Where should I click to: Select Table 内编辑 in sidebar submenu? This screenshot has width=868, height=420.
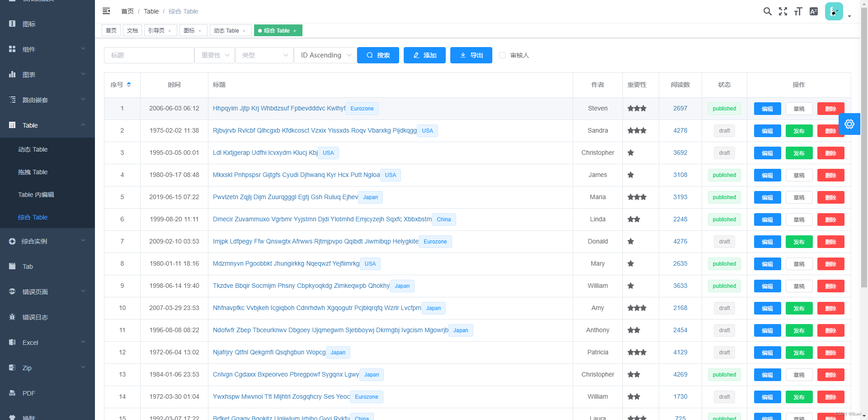click(47, 195)
